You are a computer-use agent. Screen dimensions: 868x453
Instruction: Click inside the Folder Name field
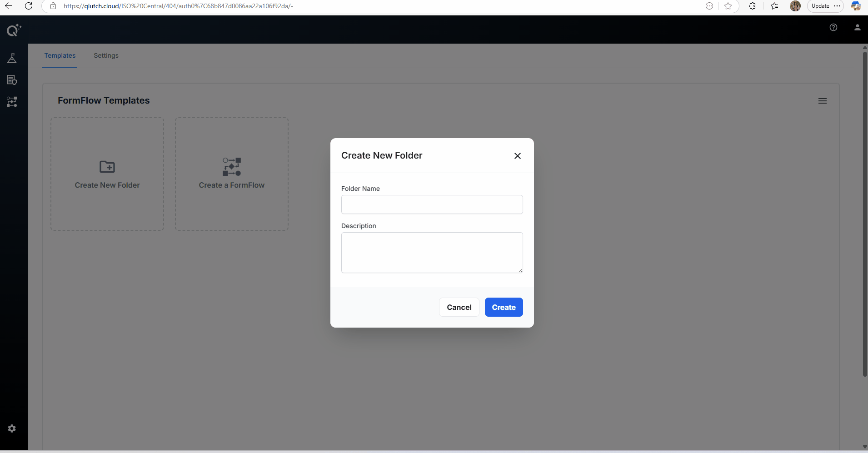pyautogui.click(x=432, y=204)
